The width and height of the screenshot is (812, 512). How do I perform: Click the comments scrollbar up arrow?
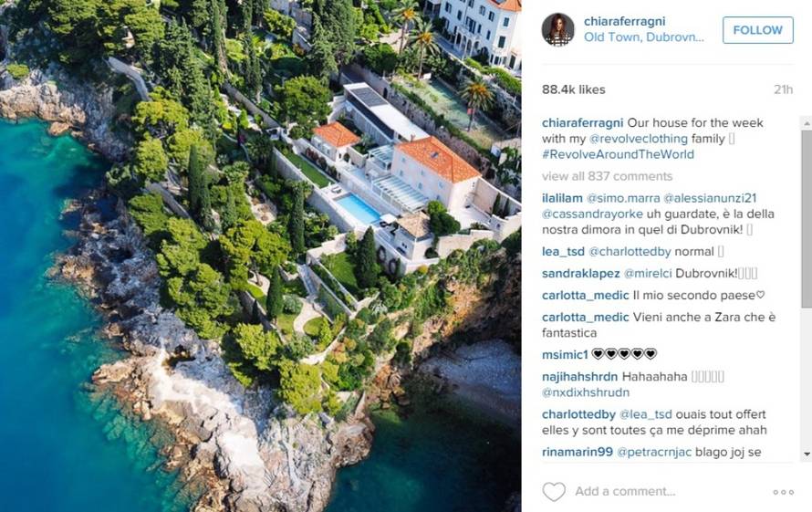tap(807, 124)
